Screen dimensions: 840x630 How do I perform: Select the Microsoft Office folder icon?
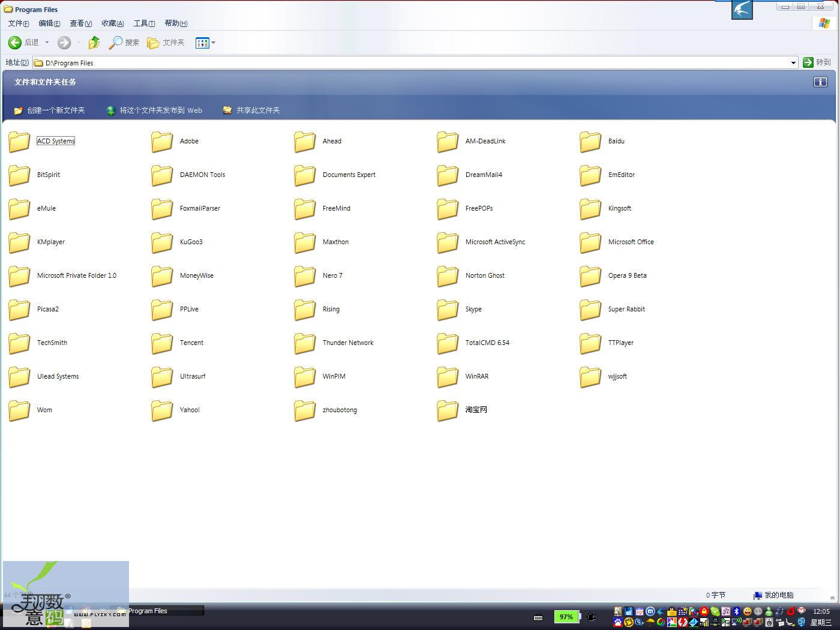(x=590, y=242)
